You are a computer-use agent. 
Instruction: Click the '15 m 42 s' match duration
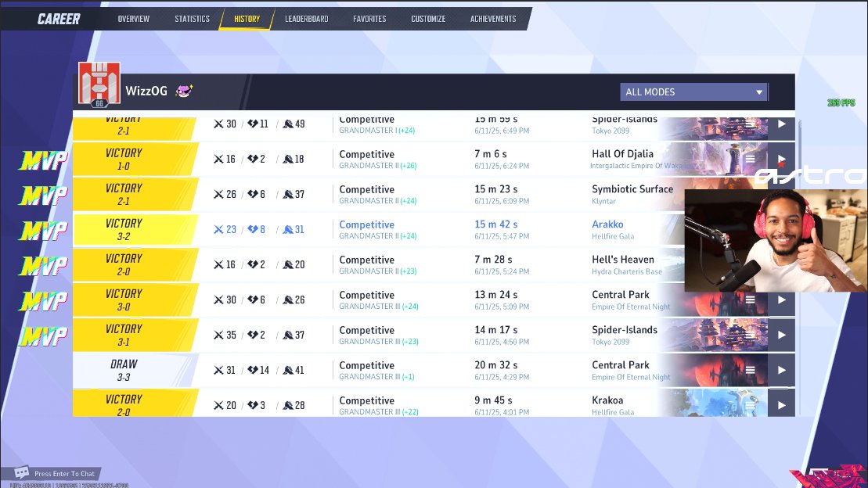[x=496, y=224]
